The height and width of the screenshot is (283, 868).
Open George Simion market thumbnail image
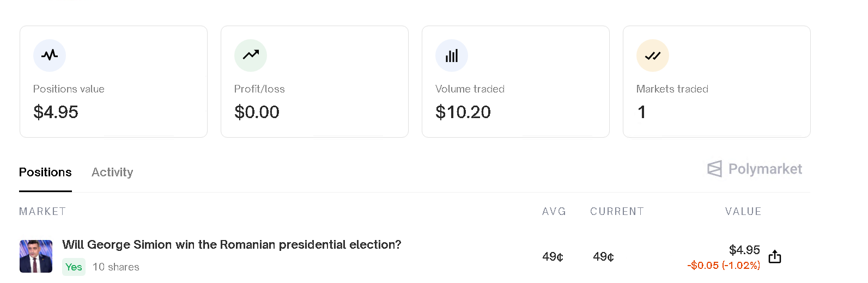pos(36,256)
